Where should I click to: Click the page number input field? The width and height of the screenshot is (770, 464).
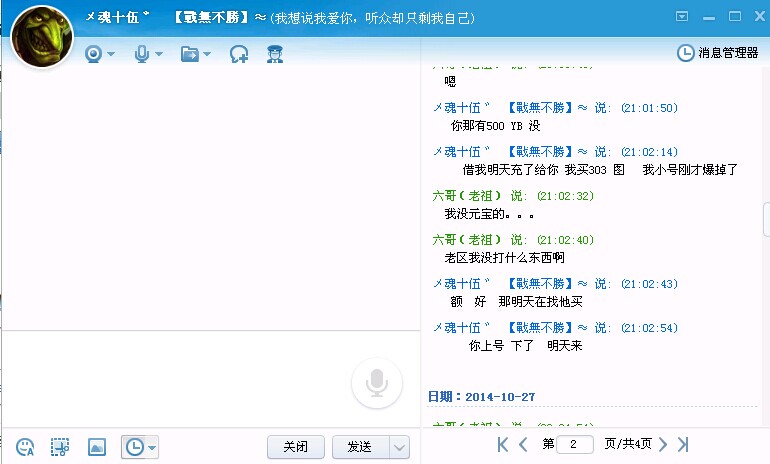574,444
